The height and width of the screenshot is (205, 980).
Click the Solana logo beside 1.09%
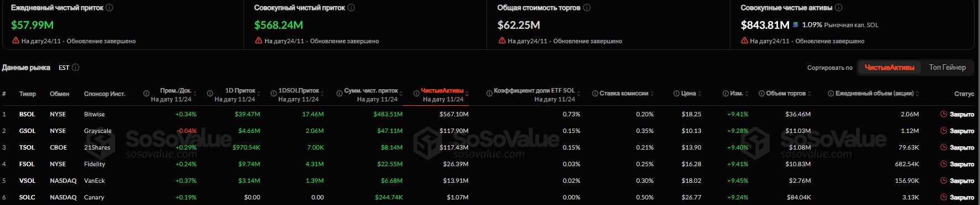[796, 24]
